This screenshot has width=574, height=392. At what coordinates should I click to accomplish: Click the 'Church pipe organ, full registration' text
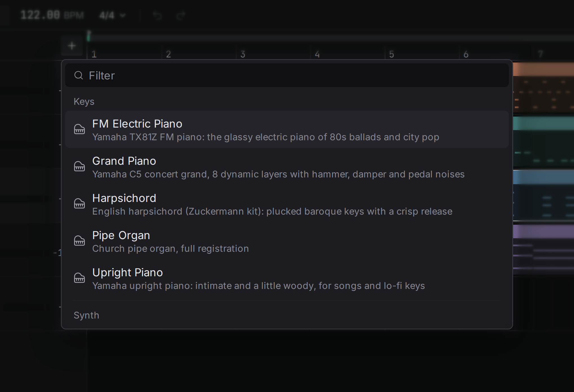pos(170,249)
